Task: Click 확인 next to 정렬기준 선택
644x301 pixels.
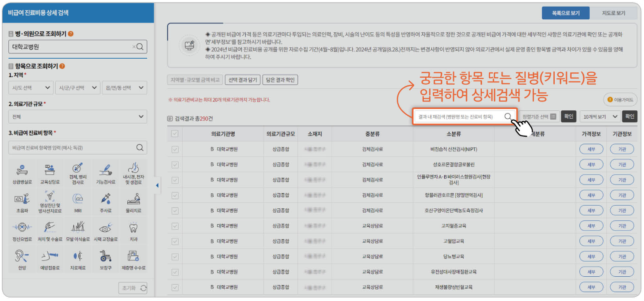Action: tap(568, 117)
